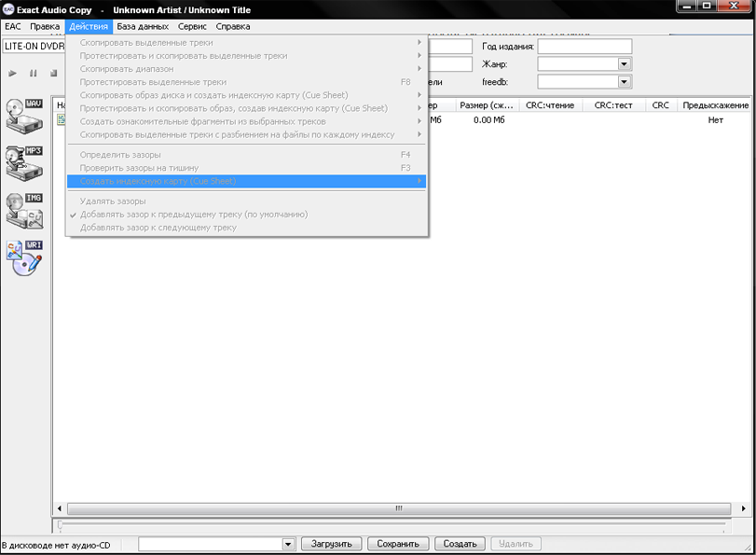Open the Сервис menu
Image resolution: width=756 pixels, height=555 pixels.
(x=192, y=26)
